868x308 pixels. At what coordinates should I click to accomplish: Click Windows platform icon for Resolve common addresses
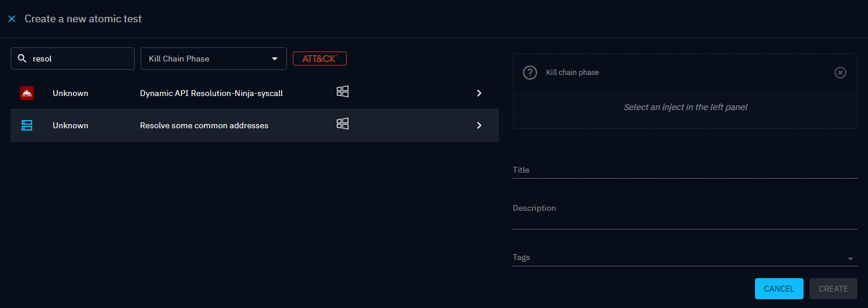(343, 124)
